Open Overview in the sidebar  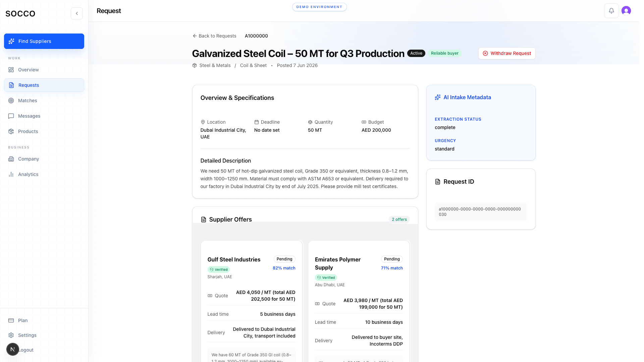click(x=44, y=70)
